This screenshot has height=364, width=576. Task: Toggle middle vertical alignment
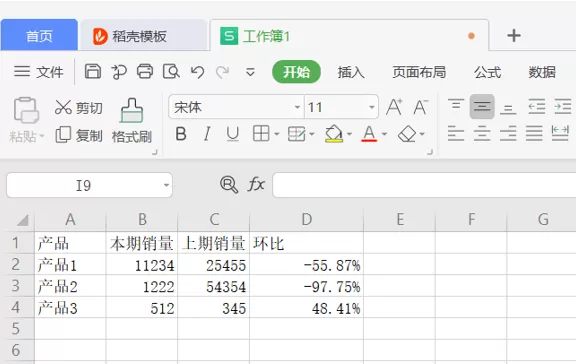click(x=482, y=107)
